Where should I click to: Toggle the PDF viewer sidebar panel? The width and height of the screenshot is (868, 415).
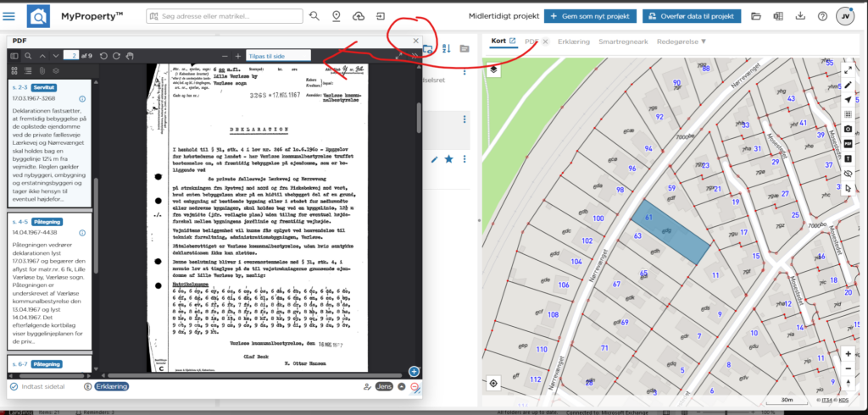coord(14,56)
